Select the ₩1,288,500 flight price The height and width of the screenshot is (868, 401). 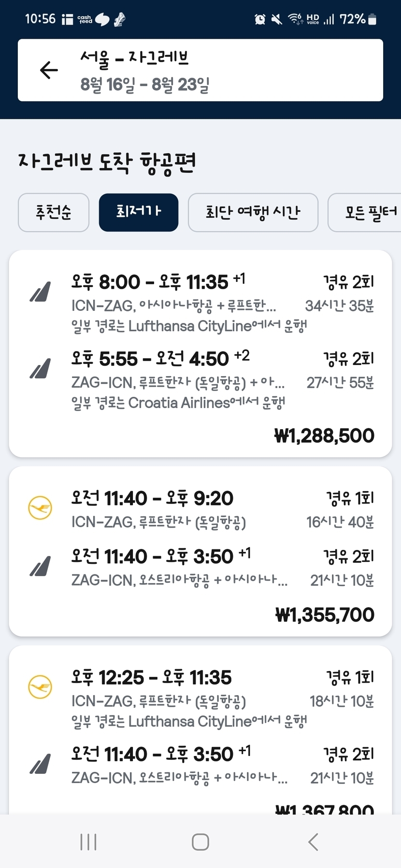(324, 435)
